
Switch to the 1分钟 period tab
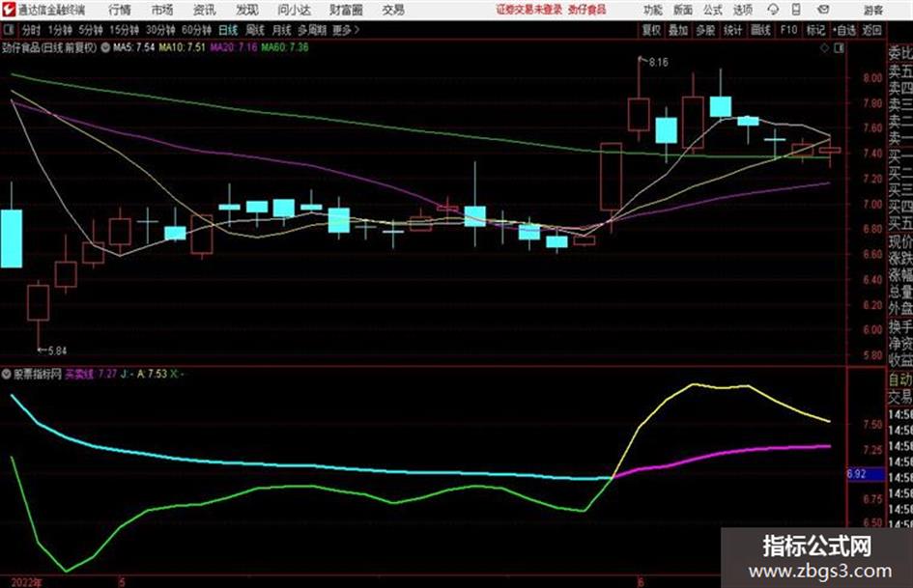60,30
